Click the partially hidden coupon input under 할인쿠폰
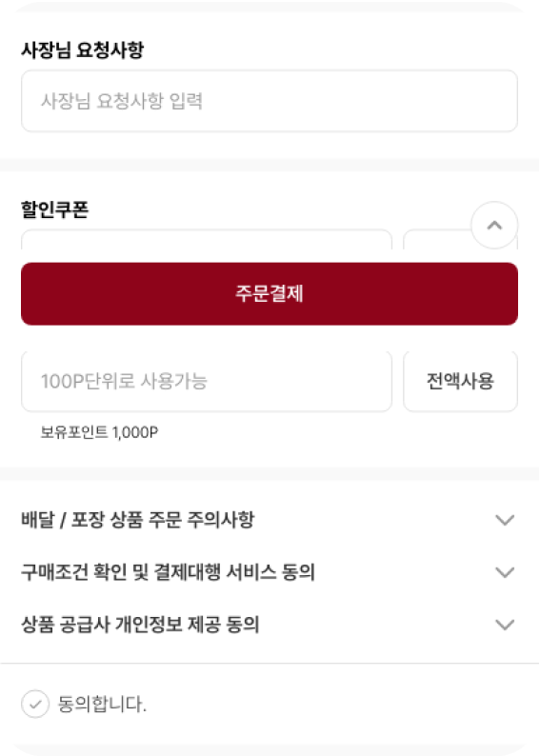The width and height of the screenshot is (540, 756). (x=207, y=240)
